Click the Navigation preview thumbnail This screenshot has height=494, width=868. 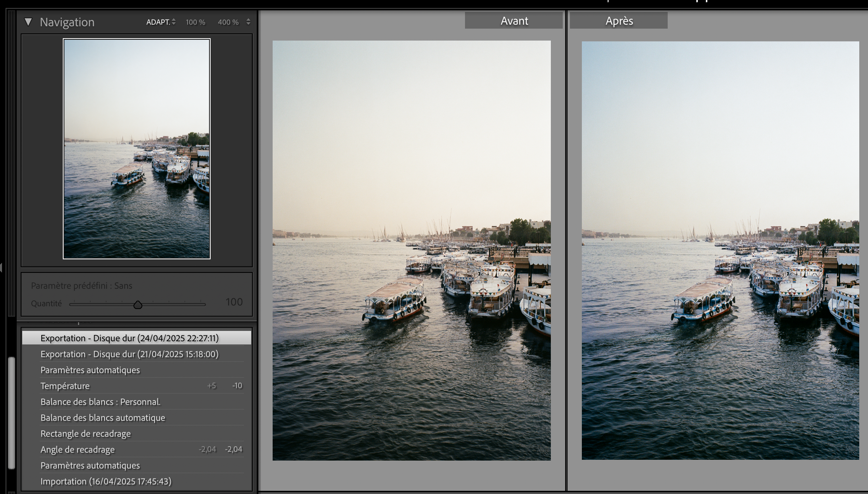click(x=137, y=149)
